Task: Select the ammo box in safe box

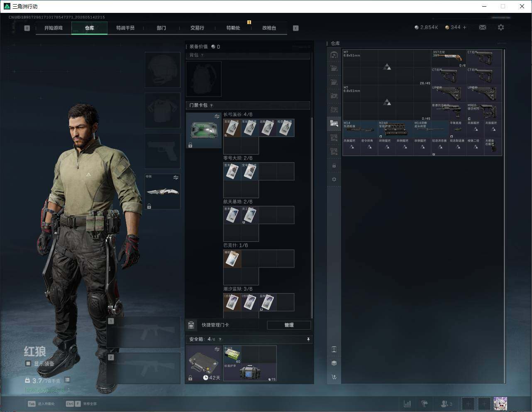Action: coord(232,355)
